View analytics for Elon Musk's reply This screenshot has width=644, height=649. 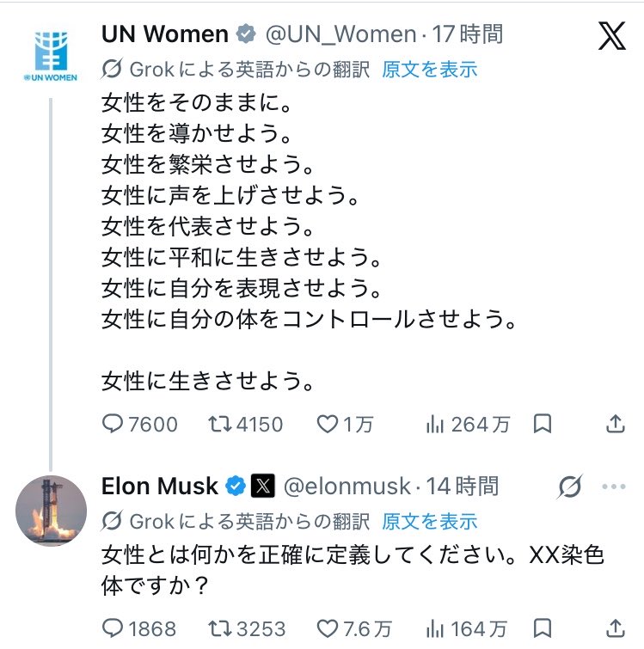click(466, 628)
